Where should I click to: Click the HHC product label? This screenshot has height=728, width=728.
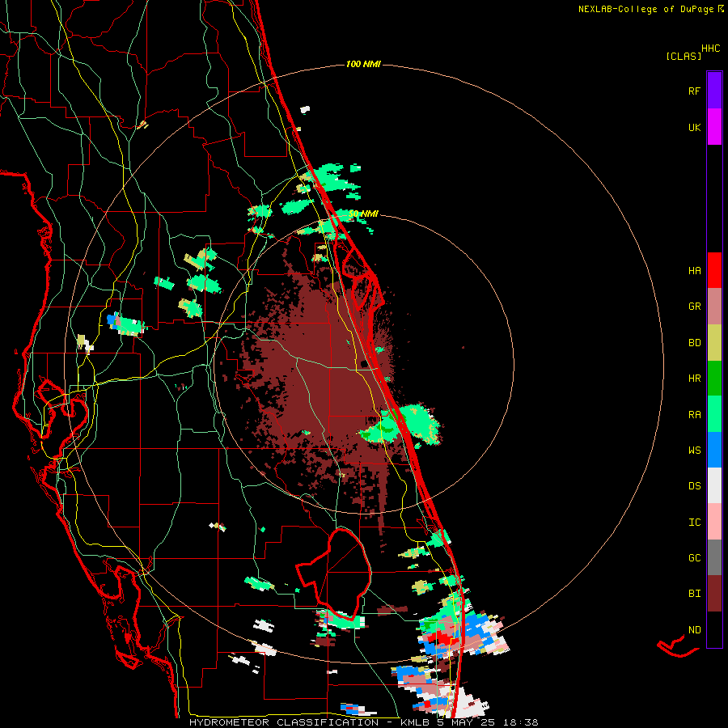(710, 49)
